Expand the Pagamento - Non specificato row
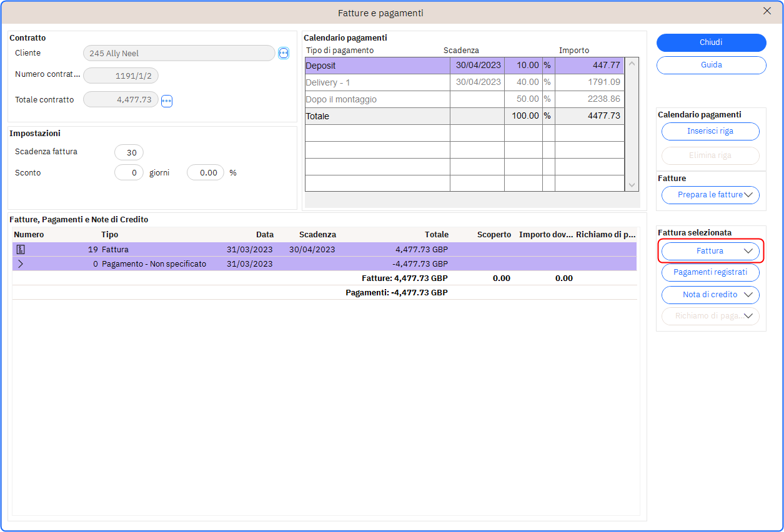 pos(21,264)
